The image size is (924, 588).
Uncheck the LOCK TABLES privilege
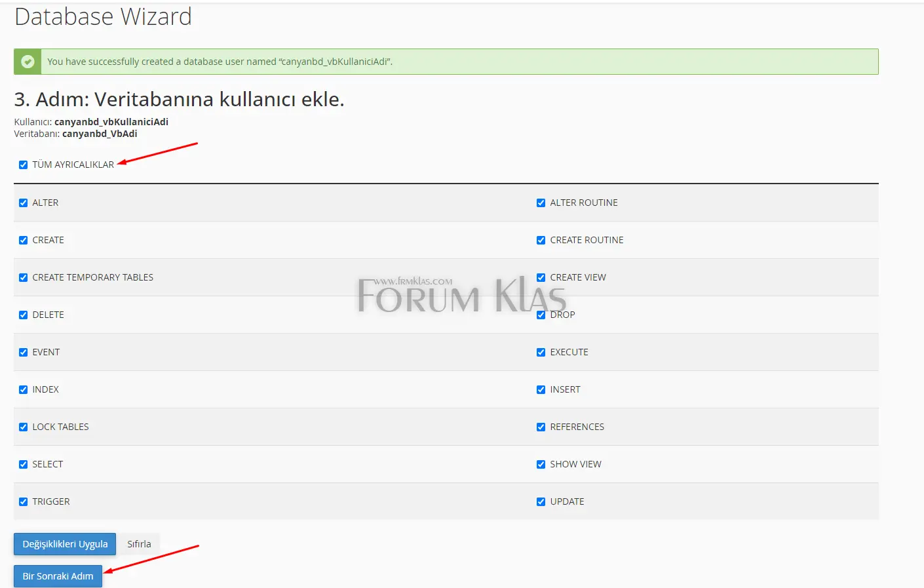tap(23, 427)
